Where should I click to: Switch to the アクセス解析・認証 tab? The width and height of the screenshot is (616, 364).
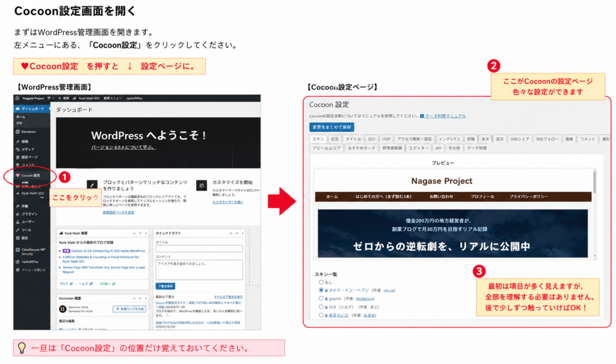[414, 139]
